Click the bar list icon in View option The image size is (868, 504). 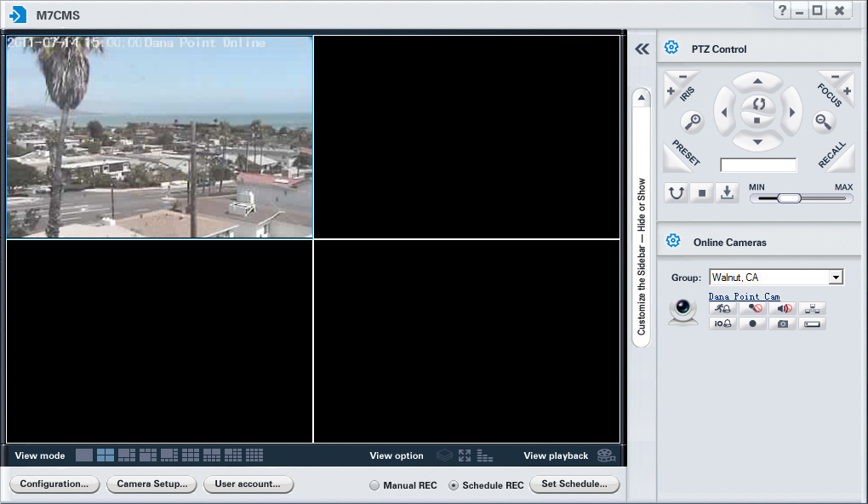click(484, 455)
